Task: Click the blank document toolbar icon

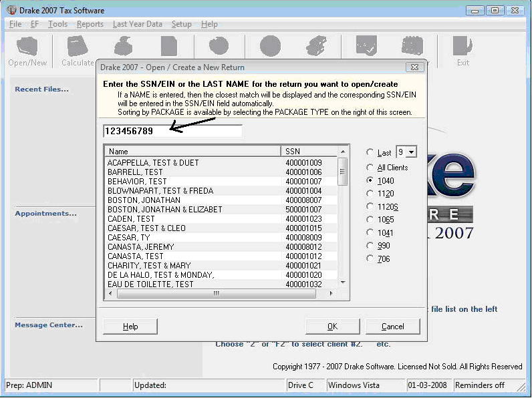Action: [x=169, y=46]
